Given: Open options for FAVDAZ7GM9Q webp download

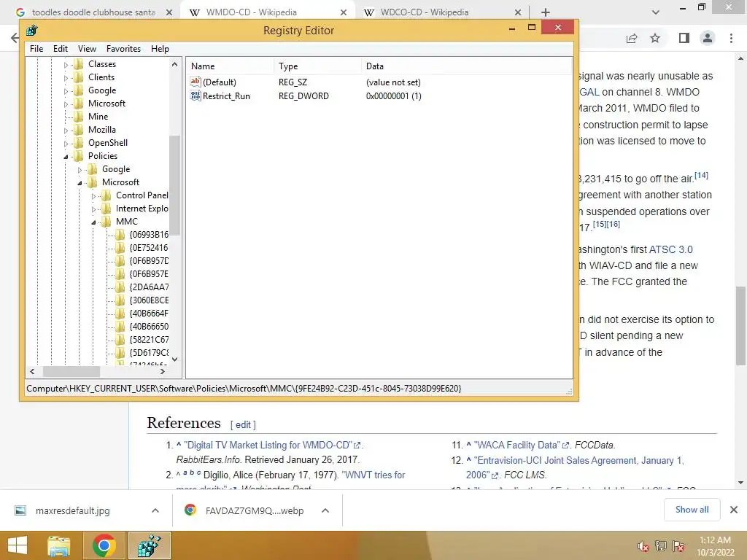Looking at the screenshot, I should click(x=325, y=510).
